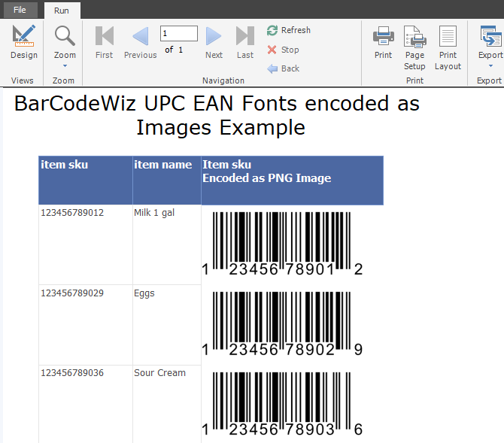Screen dimensions: 504x443
Task: Stop report rendering
Action: coord(283,50)
